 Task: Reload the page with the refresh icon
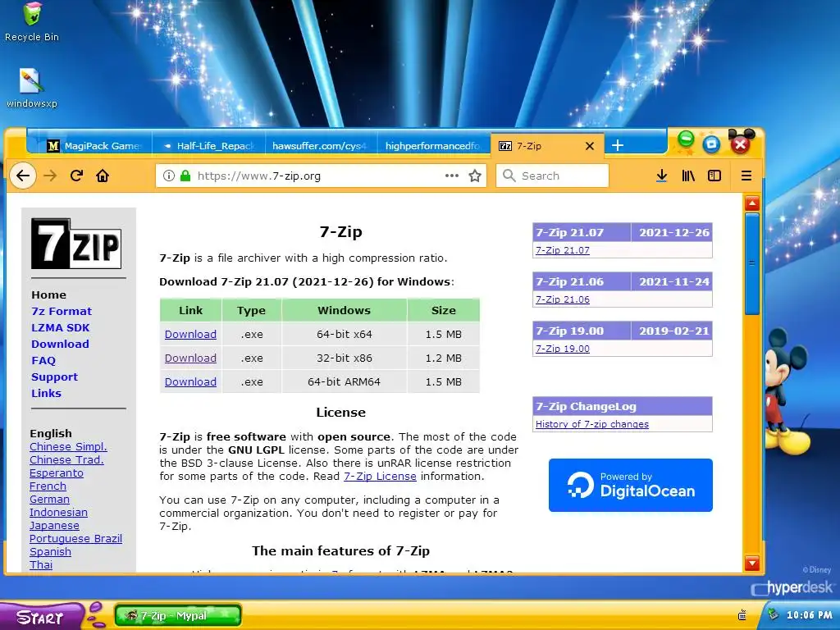[x=76, y=176]
